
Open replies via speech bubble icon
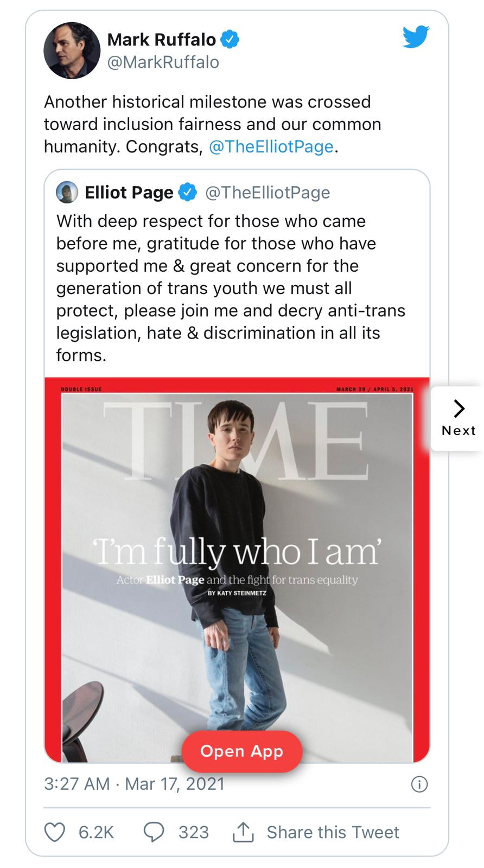[x=154, y=832]
